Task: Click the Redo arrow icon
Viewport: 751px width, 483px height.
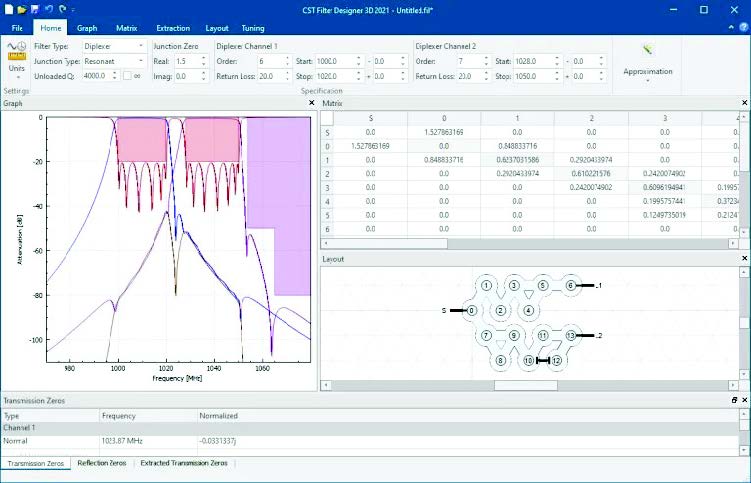Action: tap(62, 9)
